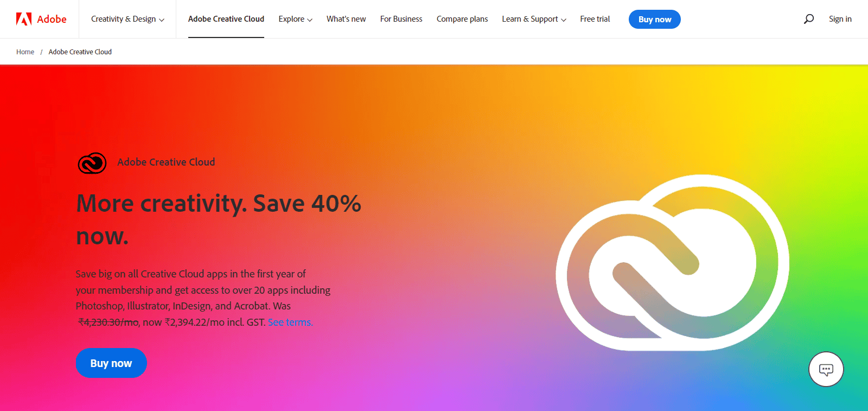Image resolution: width=868 pixels, height=411 pixels.
Task: Open the Free trial link
Action: pyautogui.click(x=595, y=19)
